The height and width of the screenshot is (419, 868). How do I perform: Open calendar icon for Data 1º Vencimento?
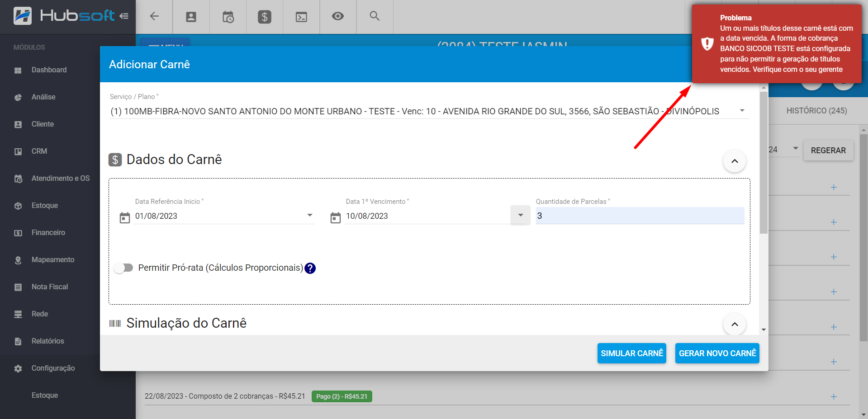coord(336,218)
